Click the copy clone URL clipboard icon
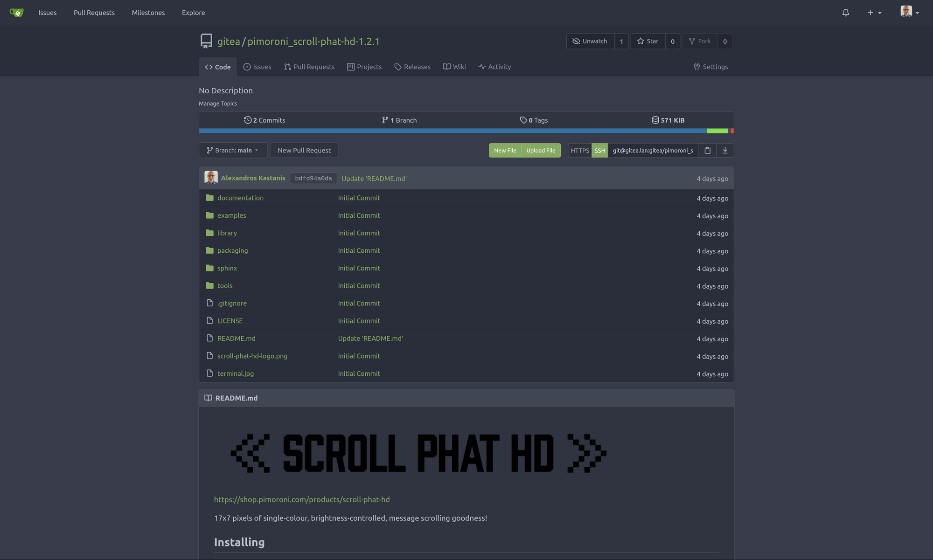The width and height of the screenshot is (933, 560). [x=707, y=150]
